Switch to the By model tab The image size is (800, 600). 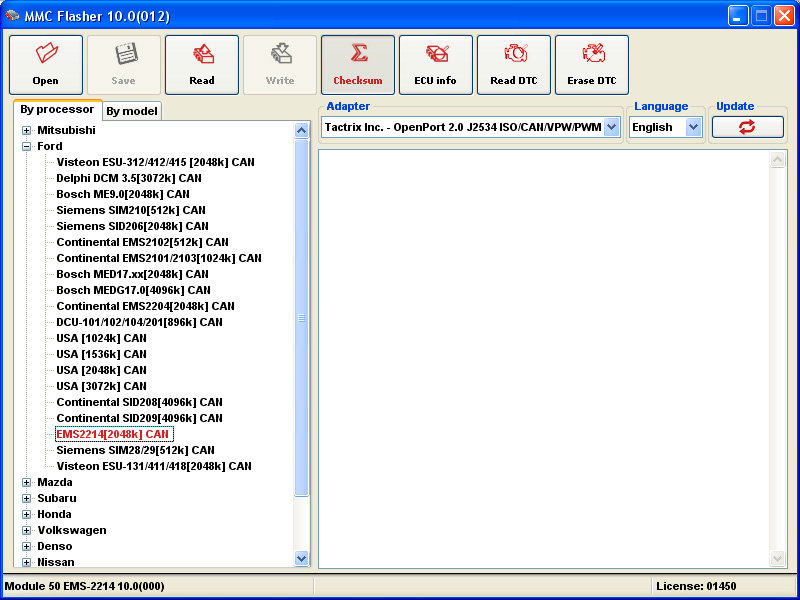pyautogui.click(x=131, y=111)
